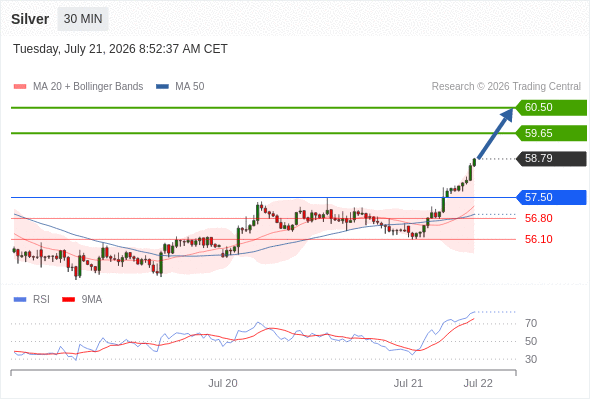Click the RSI axis value 70
The height and width of the screenshot is (400, 590).
tap(531, 323)
